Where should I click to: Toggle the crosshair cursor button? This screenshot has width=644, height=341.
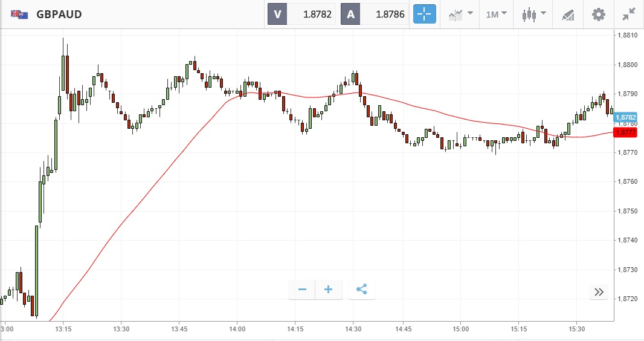coord(424,14)
